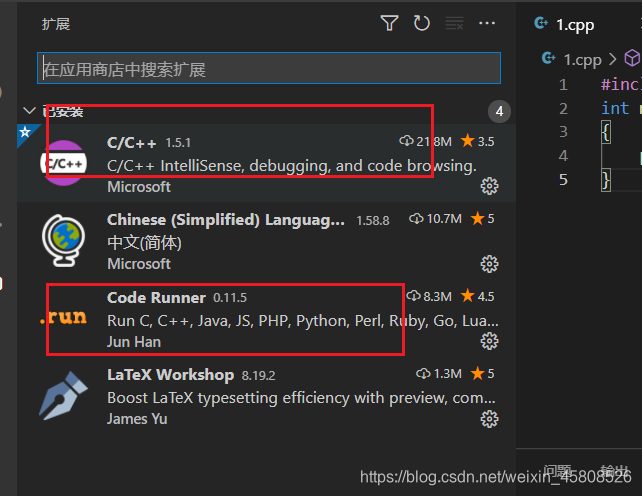Click the 3.5 star rating of C/C++
The height and width of the screenshot is (496, 642).
[477, 141]
